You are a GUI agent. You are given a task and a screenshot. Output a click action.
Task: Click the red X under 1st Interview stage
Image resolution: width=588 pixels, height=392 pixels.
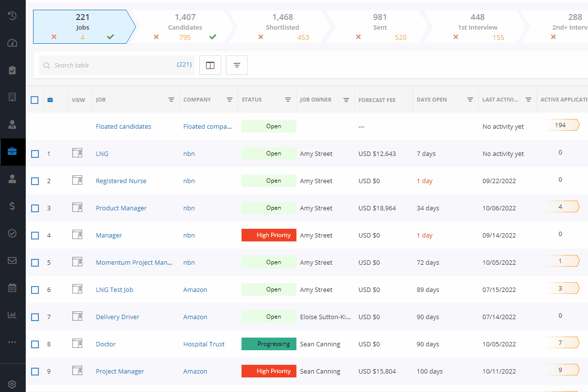[x=456, y=37]
